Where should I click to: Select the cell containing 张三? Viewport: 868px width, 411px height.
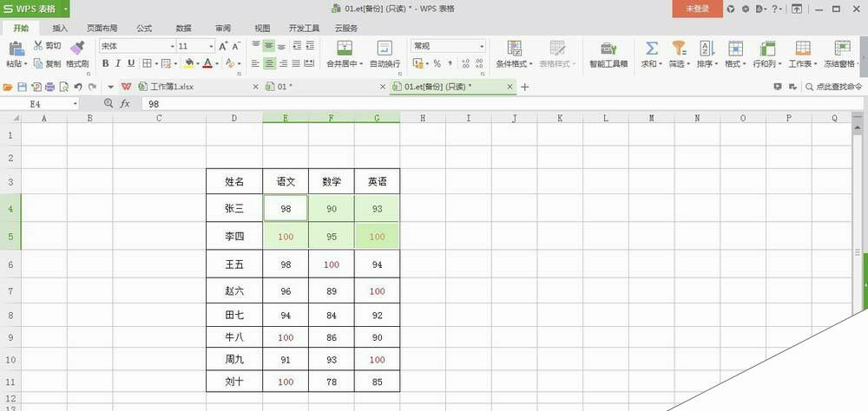234,209
